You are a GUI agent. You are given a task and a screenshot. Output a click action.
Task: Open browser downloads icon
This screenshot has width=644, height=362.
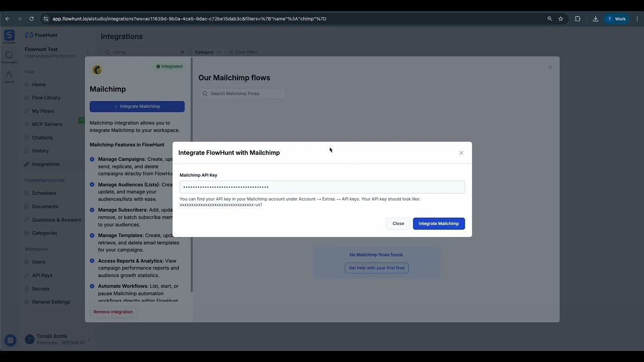click(595, 19)
